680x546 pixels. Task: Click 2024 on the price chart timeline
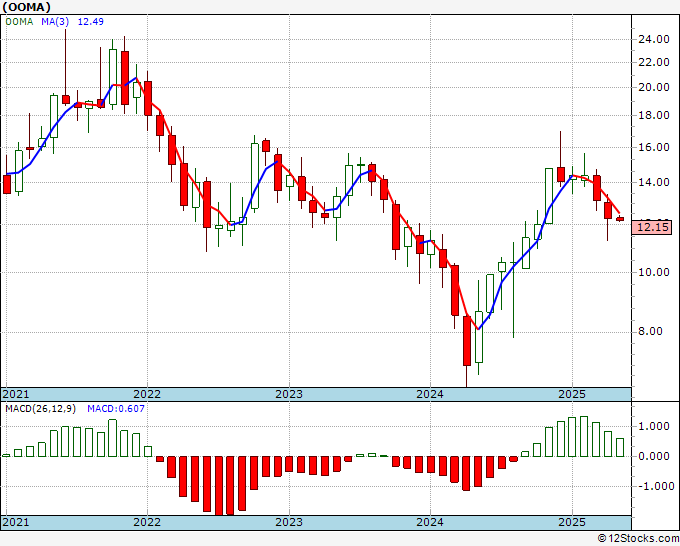coord(430,394)
